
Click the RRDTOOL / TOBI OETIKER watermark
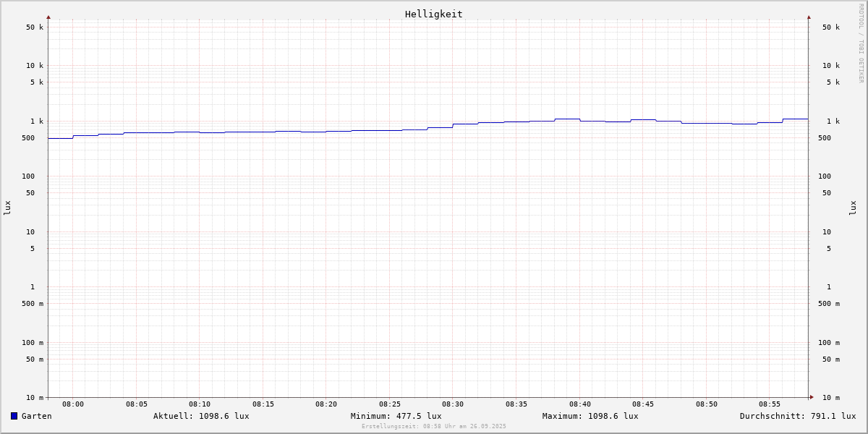click(861, 43)
